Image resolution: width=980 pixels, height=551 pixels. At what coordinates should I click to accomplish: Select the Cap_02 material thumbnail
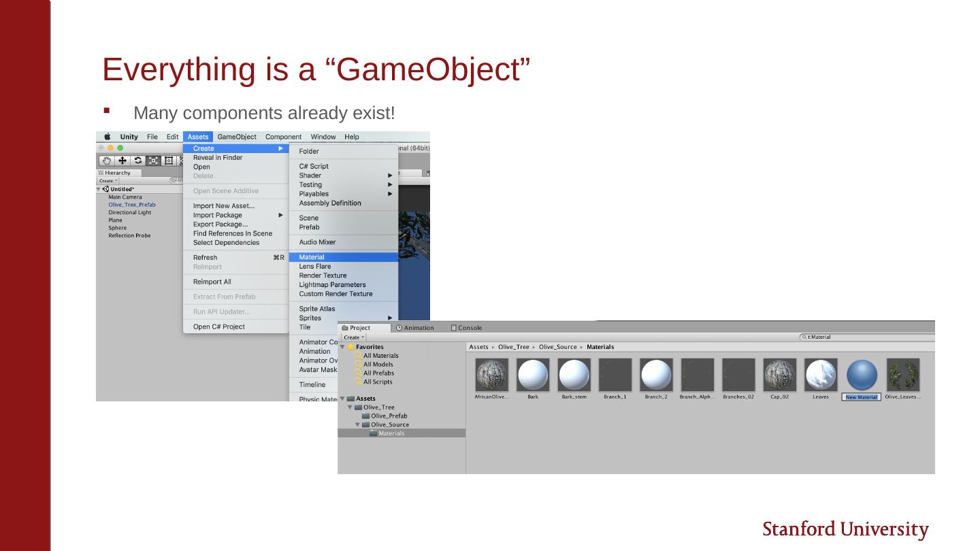780,375
